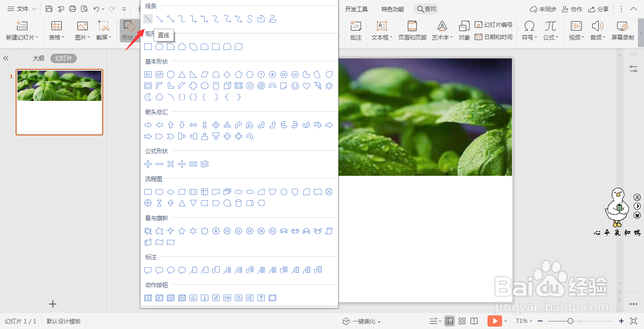
Task: Select the home action button shape
Action: coord(193,298)
